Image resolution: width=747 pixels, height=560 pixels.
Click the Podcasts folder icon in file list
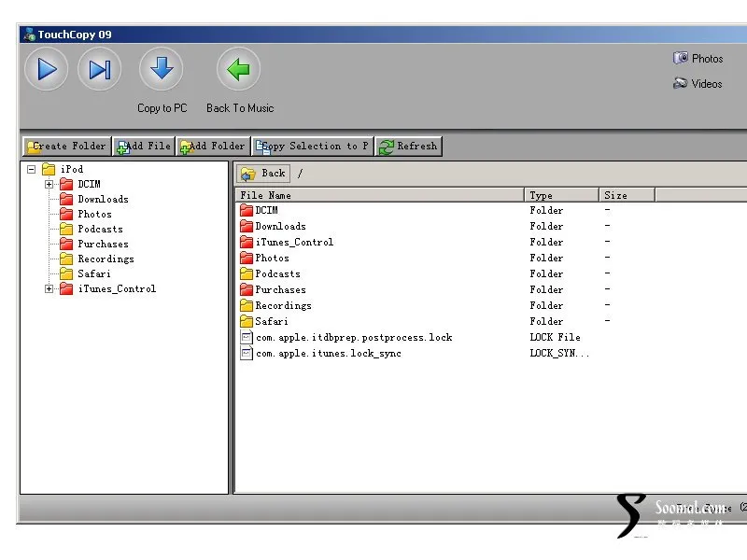[247, 273]
